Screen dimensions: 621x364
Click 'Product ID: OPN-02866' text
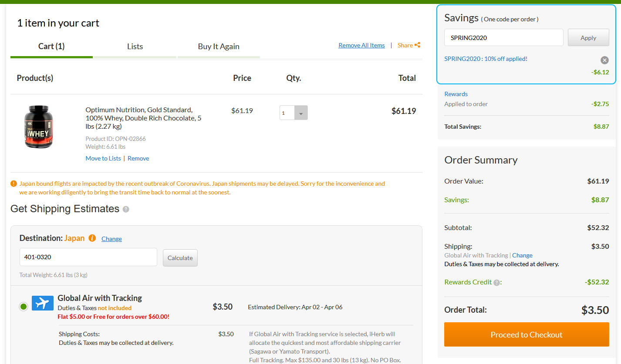(115, 139)
